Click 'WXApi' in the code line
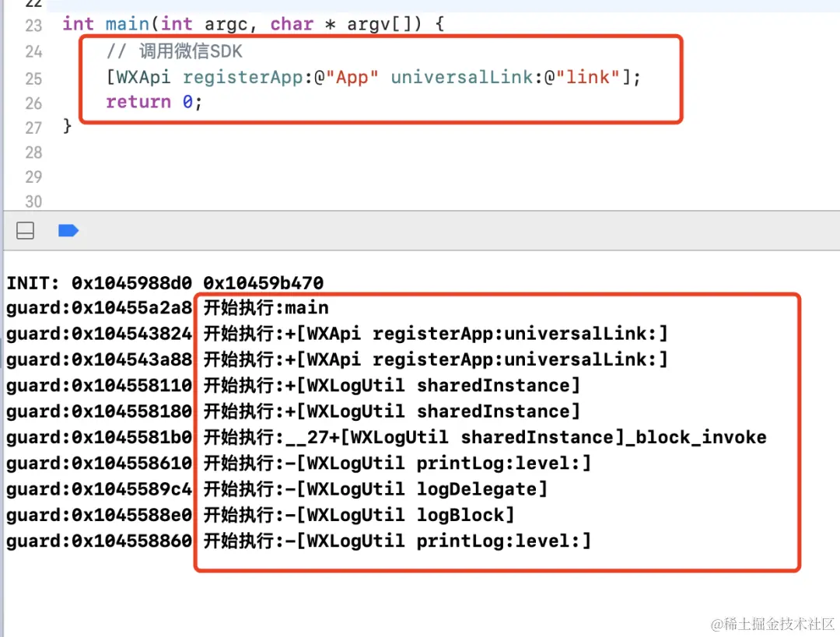Image resolution: width=840 pixels, height=637 pixels. click(x=144, y=77)
